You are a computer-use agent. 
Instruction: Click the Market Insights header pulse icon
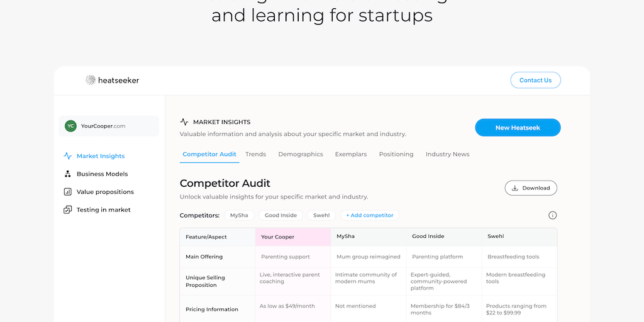pyautogui.click(x=184, y=122)
